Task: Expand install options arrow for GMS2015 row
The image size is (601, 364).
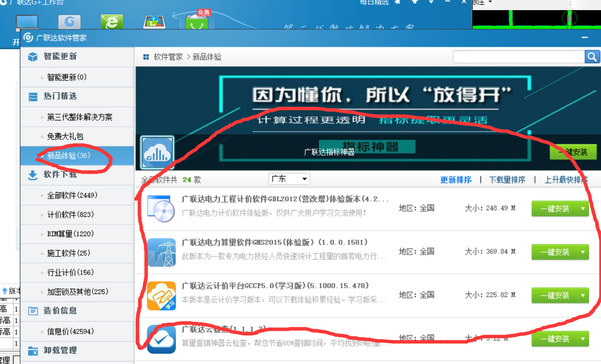Action: tap(583, 252)
